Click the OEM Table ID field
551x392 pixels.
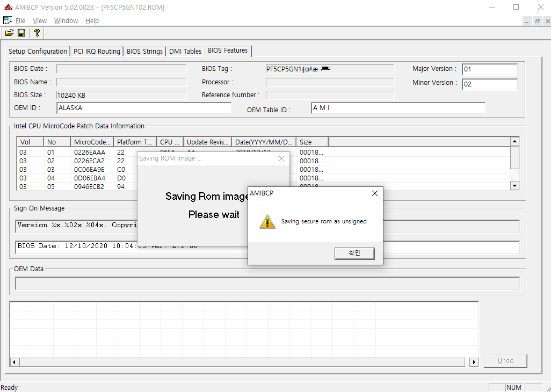click(398, 108)
